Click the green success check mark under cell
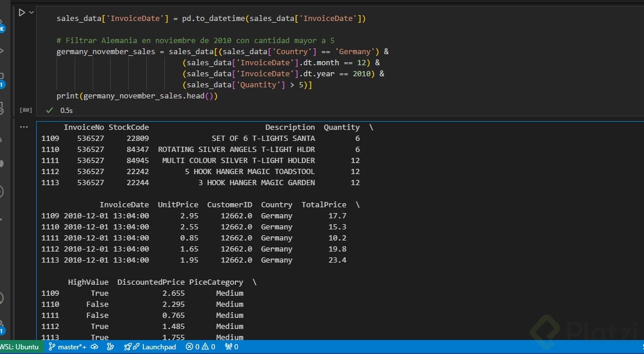The height and width of the screenshot is (354, 644). point(50,110)
